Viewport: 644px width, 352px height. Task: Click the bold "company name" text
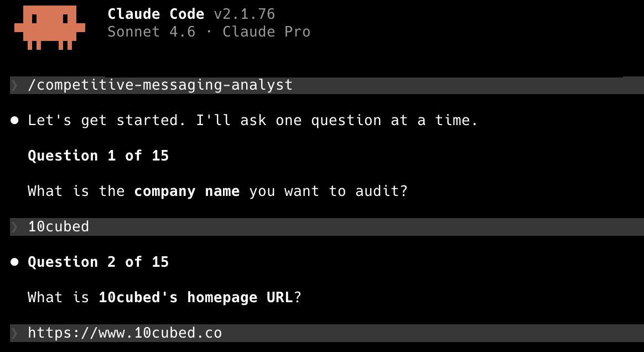click(186, 191)
